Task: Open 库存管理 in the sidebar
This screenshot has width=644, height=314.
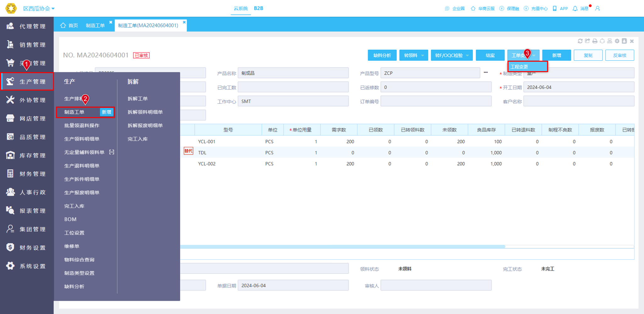Action: coord(27,155)
